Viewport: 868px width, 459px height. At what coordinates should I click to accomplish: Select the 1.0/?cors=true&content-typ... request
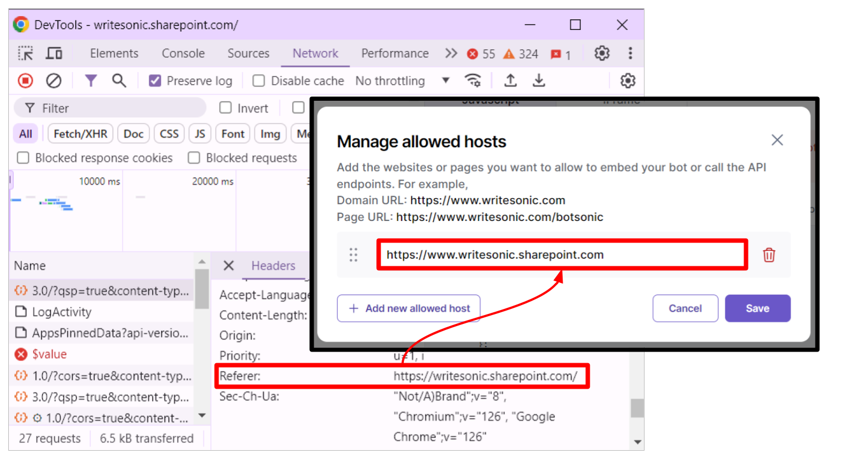(102, 376)
